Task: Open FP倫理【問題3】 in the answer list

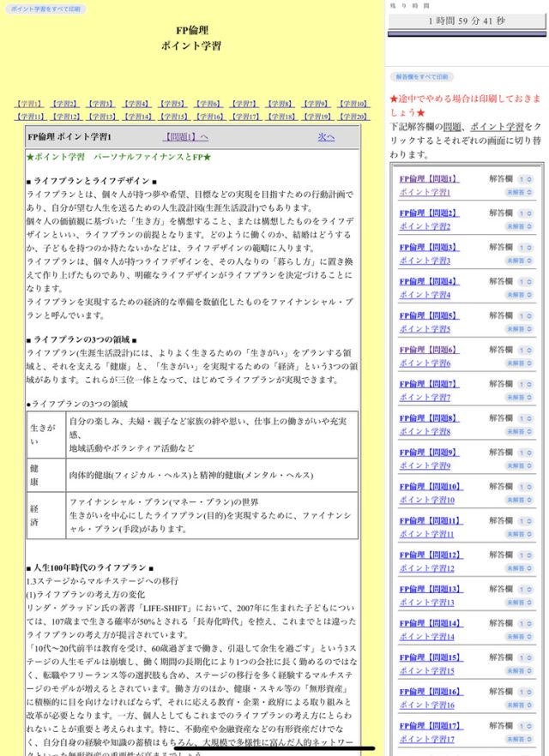Action: pyautogui.click(x=429, y=248)
